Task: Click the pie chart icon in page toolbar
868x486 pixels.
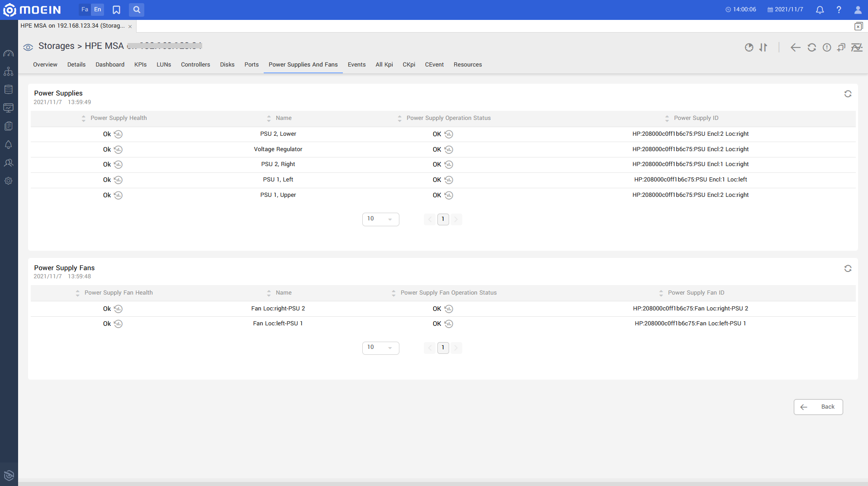Action: [x=749, y=48]
